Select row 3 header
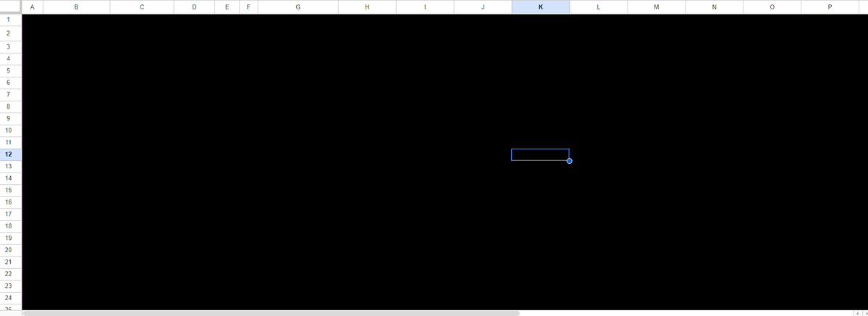Viewport: 868px width, 316px height. point(11,46)
